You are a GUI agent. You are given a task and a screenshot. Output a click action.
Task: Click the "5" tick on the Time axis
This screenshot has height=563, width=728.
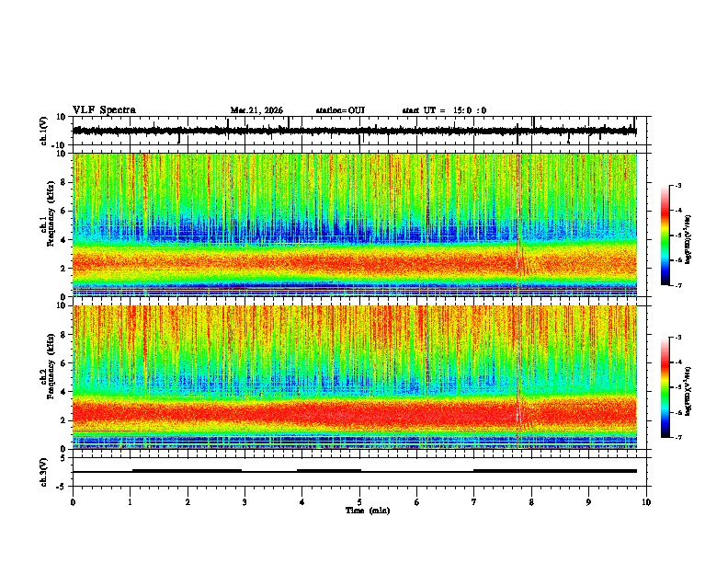[359, 502]
